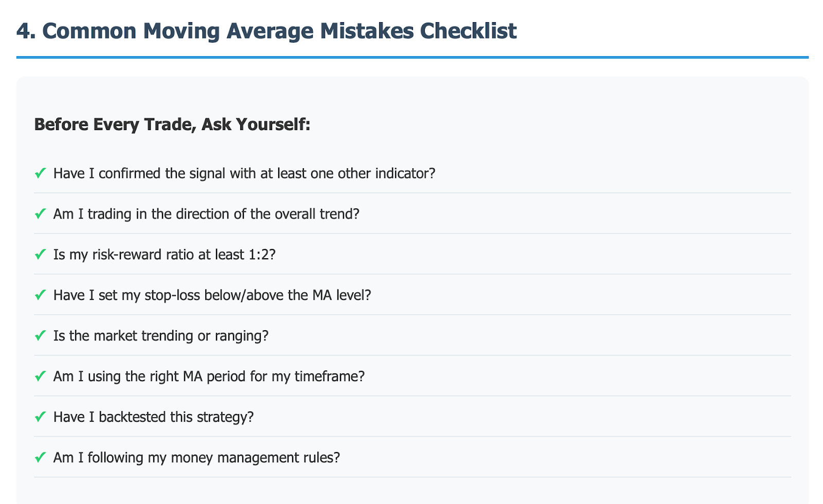Viewport: 823px width, 504px height.
Task: Select the checkmark next to the right MA period item
Action: [x=41, y=376]
